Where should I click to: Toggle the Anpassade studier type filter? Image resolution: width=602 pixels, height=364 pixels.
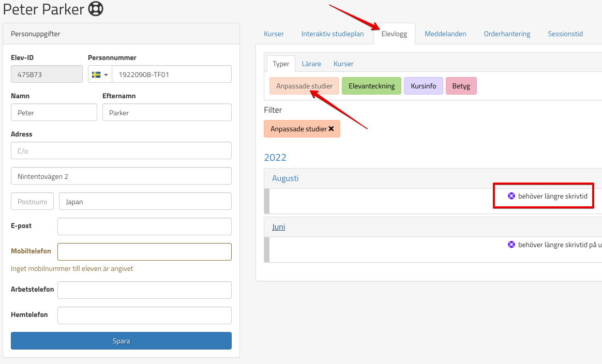304,86
